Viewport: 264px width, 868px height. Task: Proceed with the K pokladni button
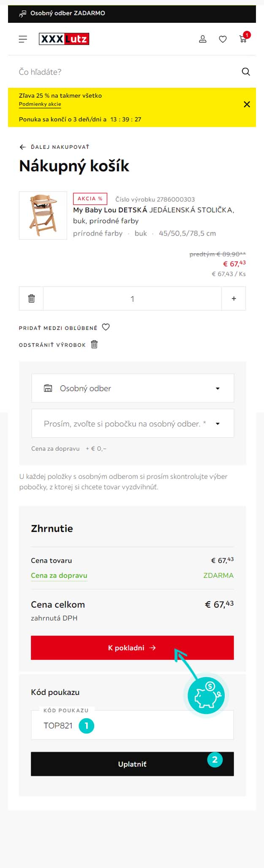[132, 648]
